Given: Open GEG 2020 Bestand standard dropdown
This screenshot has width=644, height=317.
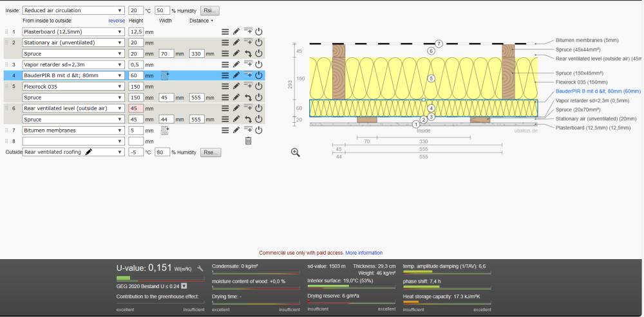Looking at the screenshot, I should pyautogui.click(x=184, y=286).
